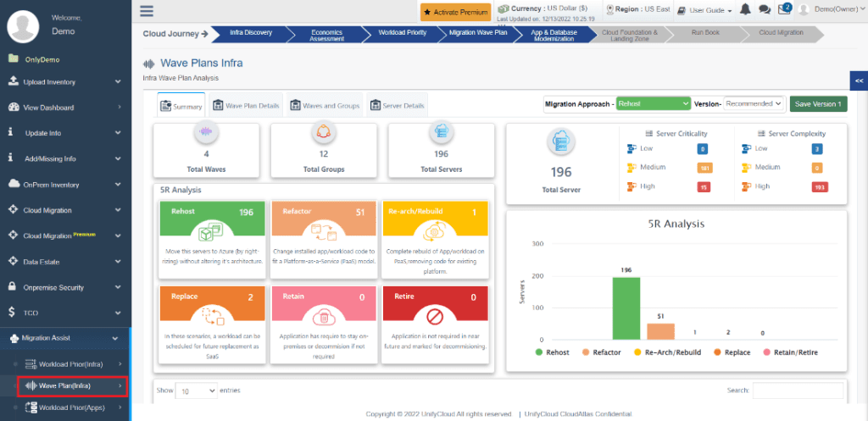This screenshot has height=421, width=868.
Task: Click the Total Groups icon
Action: [x=323, y=131]
